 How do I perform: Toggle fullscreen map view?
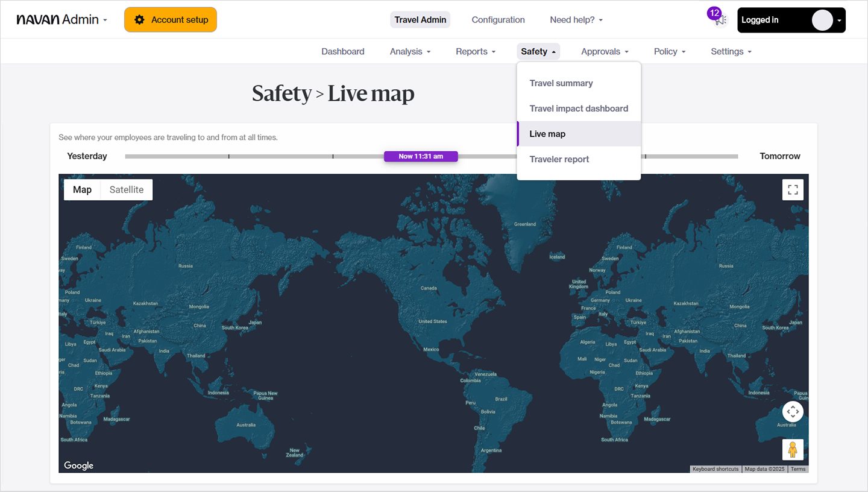point(793,190)
